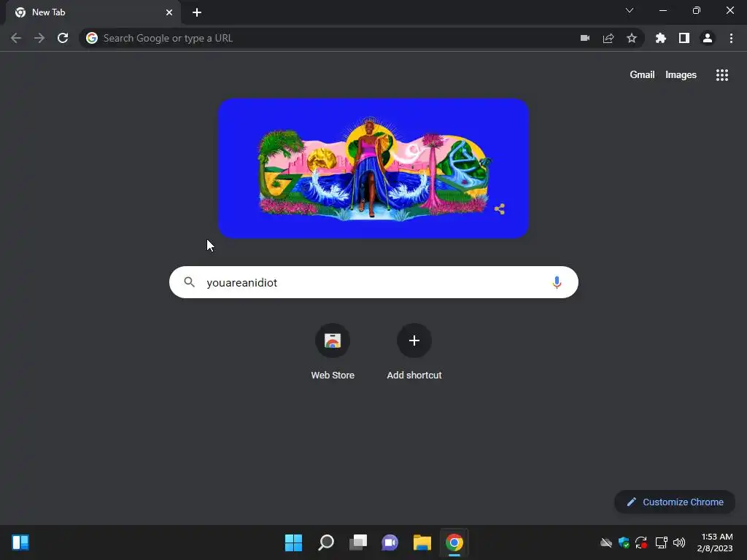Click the Google icon in address bar
Viewport: 747px width, 560px height.
[x=92, y=38]
